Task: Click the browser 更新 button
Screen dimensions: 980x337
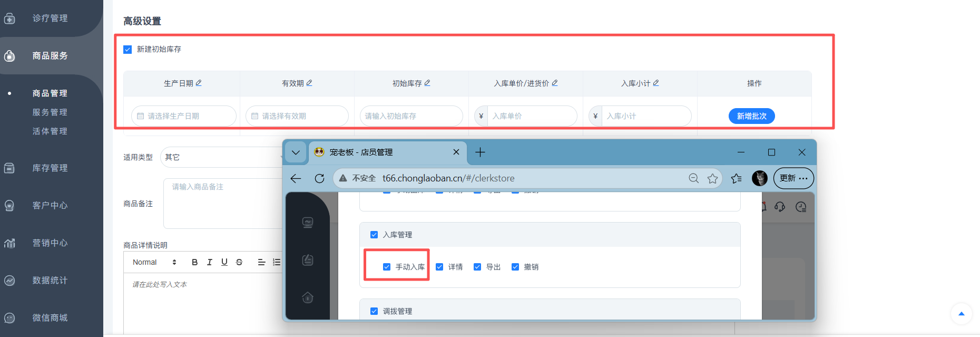Action: coord(793,178)
